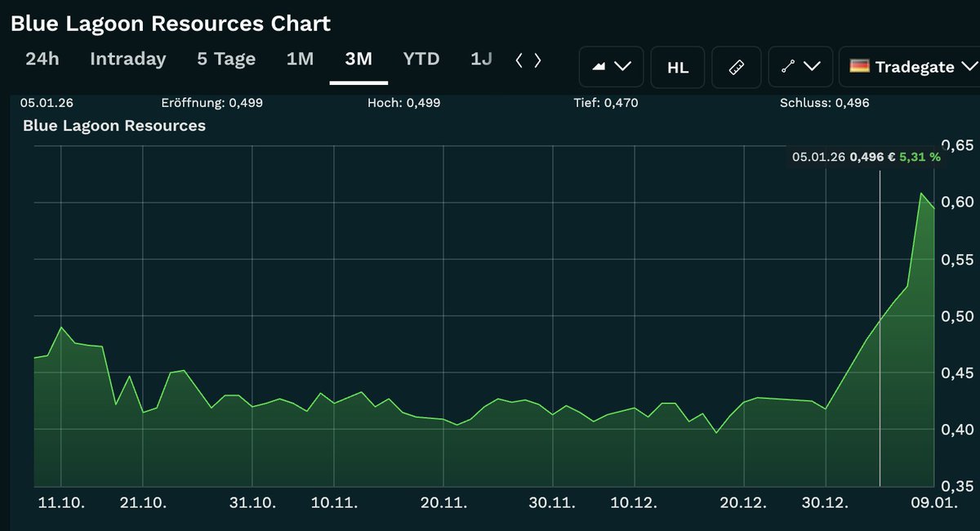
Task: Switch chart to 1M range
Action: (300, 60)
